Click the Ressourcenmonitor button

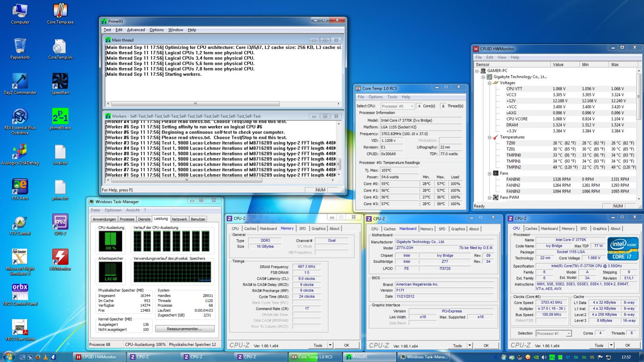tap(185, 329)
